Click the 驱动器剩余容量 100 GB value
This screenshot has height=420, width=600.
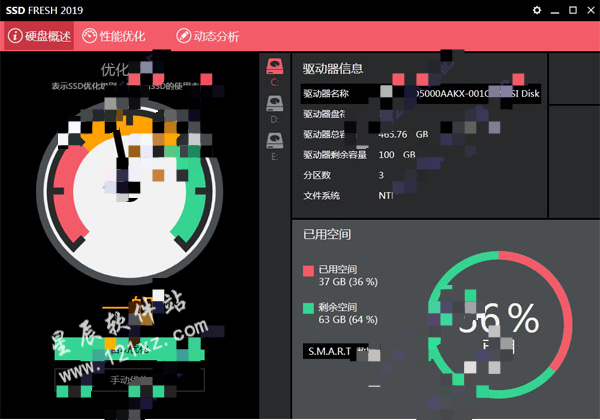tap(397, 155)
